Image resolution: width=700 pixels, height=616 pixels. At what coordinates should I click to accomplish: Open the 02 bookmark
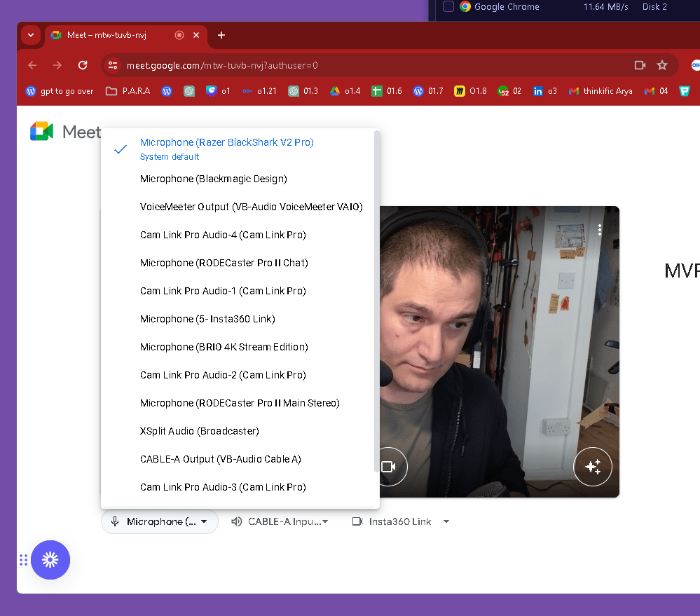pos(509,92)
